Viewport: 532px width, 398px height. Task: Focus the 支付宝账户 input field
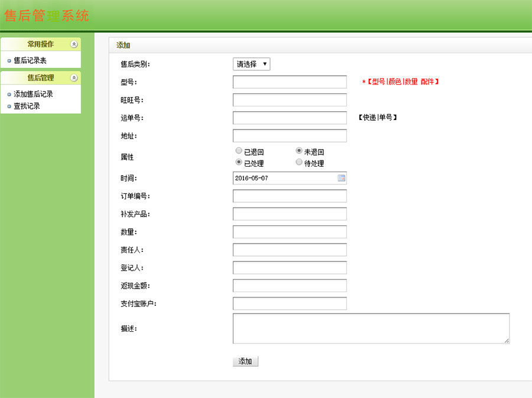coord(290,304)
